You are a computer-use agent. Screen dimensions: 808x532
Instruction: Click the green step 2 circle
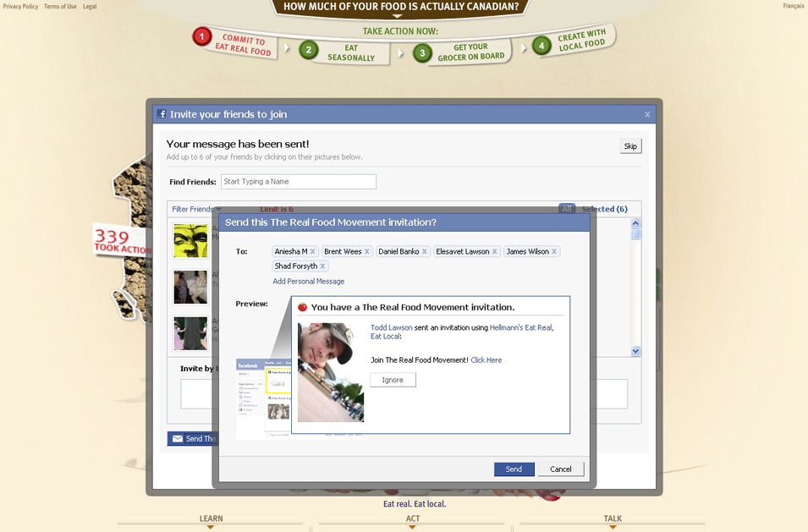[x=309, y=50]
